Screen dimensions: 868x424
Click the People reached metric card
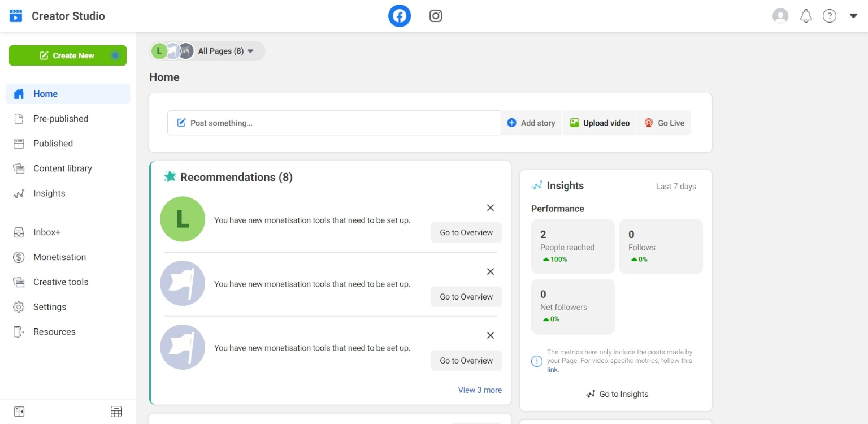pyautogui.click(x=573, y=246)
